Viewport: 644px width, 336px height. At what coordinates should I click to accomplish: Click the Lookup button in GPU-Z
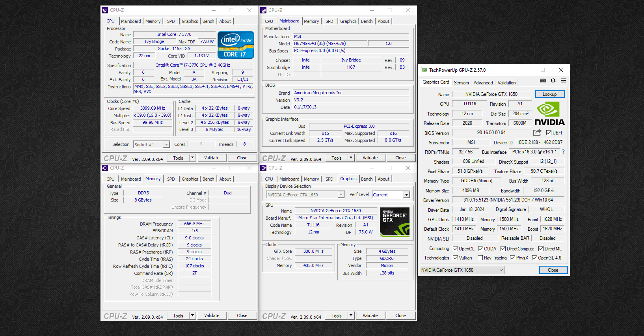[549, 94]
